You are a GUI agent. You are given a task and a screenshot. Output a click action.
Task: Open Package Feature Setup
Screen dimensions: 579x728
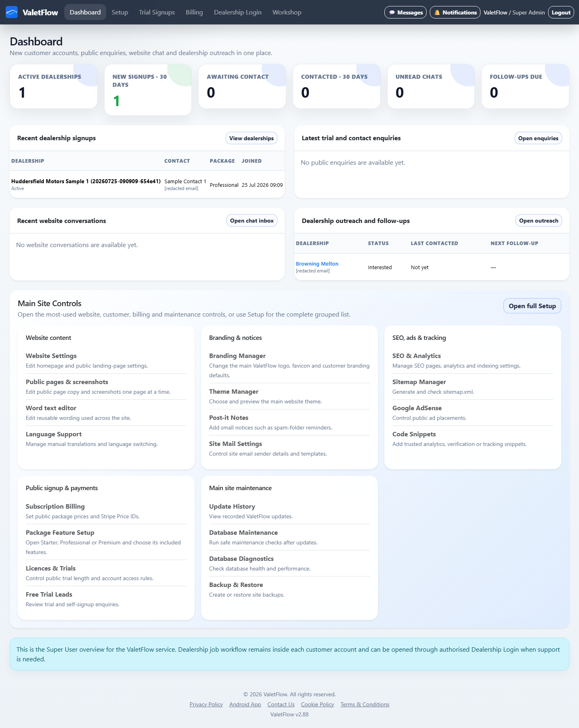point(60,533)
